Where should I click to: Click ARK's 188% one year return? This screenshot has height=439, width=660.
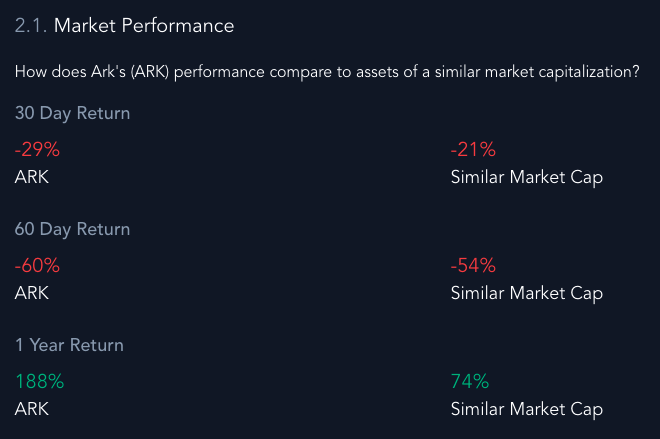pos(40,382)
